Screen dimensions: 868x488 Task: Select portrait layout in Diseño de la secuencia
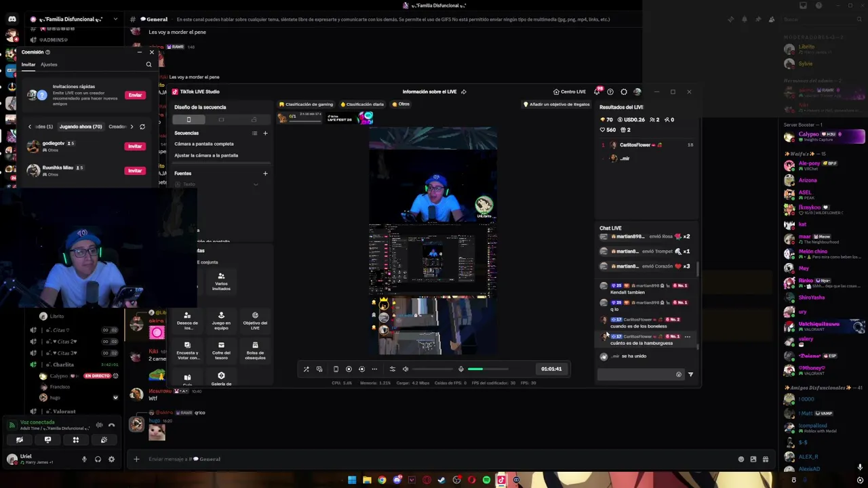click(189, 120)
